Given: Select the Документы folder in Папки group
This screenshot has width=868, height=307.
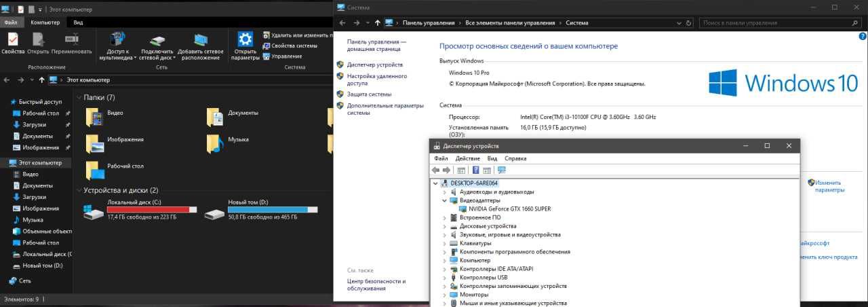Looking at the screenshot, I should (233, 117).
